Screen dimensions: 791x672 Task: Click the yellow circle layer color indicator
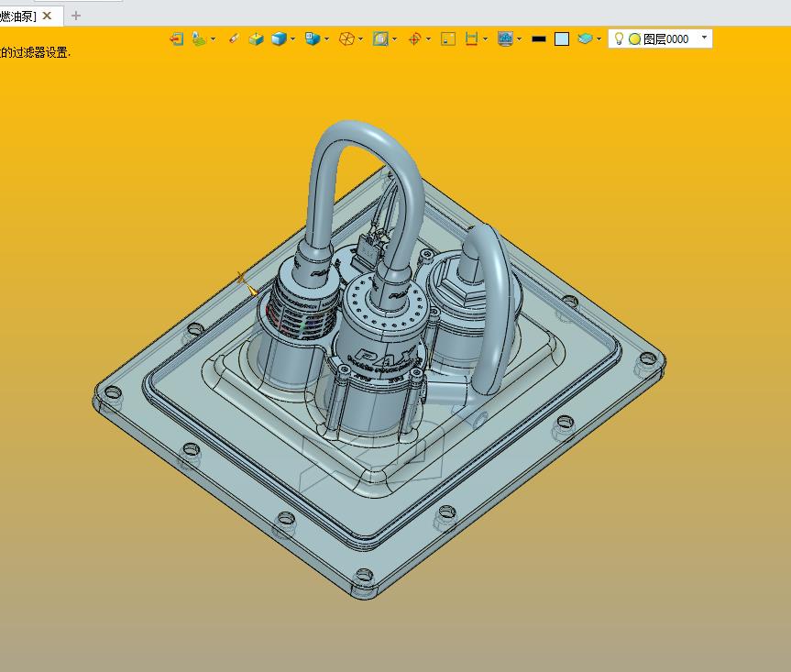pyautogui.click(x=634, y=39)
